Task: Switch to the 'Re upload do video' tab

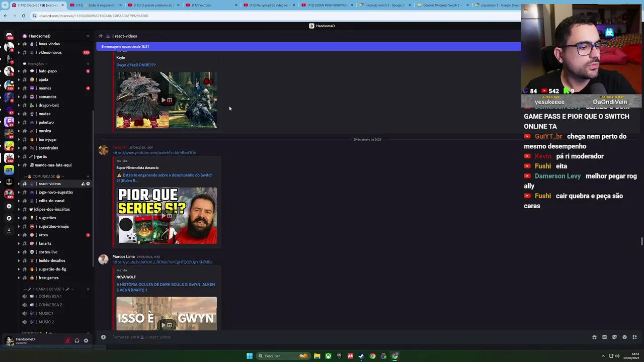Action: click(270, 5)
